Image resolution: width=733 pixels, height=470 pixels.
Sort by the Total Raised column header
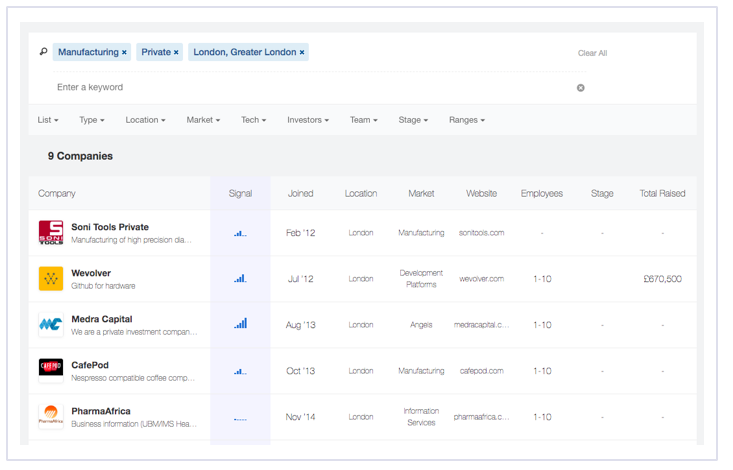coord(662,194)
